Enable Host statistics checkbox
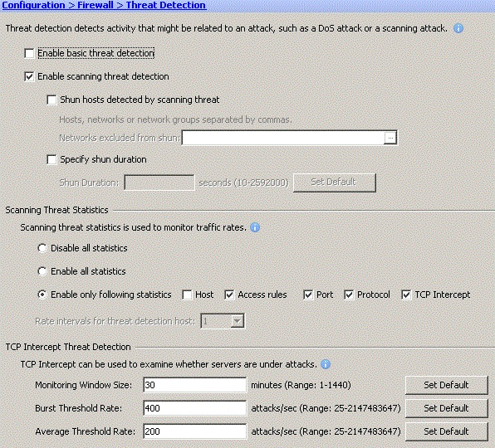Screen dimensions: 495x448 (x=187, y=295)
